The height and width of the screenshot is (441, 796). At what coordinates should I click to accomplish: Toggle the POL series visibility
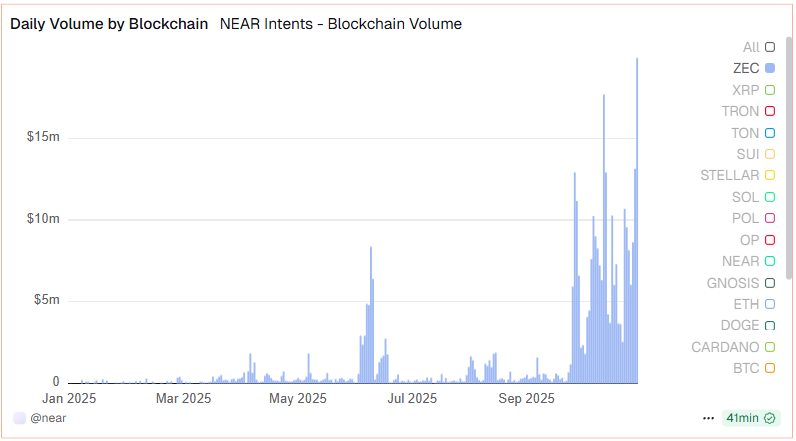pos(769,218)
